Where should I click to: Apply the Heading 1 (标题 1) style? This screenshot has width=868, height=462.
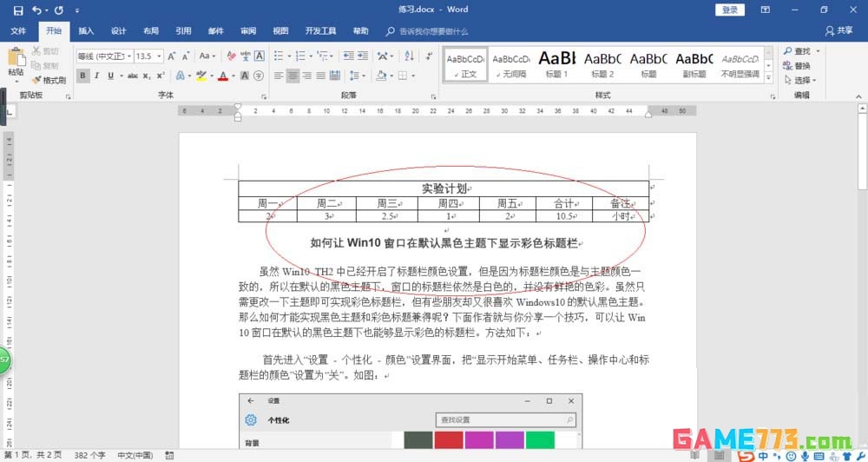[x=557, y=65]
